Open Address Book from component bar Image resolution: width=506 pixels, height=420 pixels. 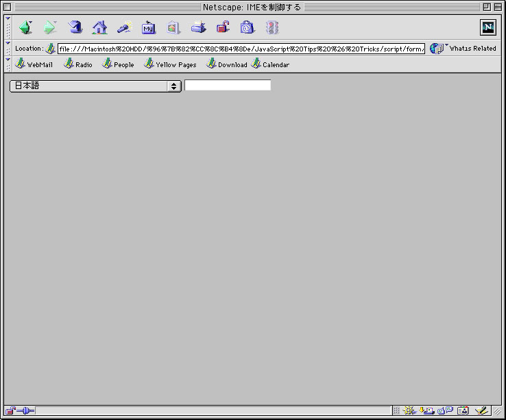coord(463,410)
